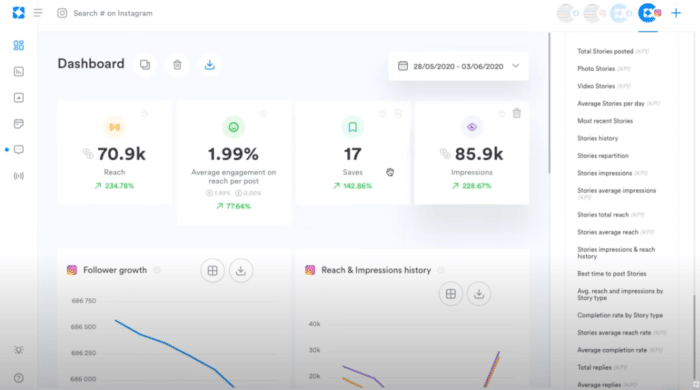Add Stories average impressions widget
Image resolution: width=700 pixels, height=390 pixels.
617,194
